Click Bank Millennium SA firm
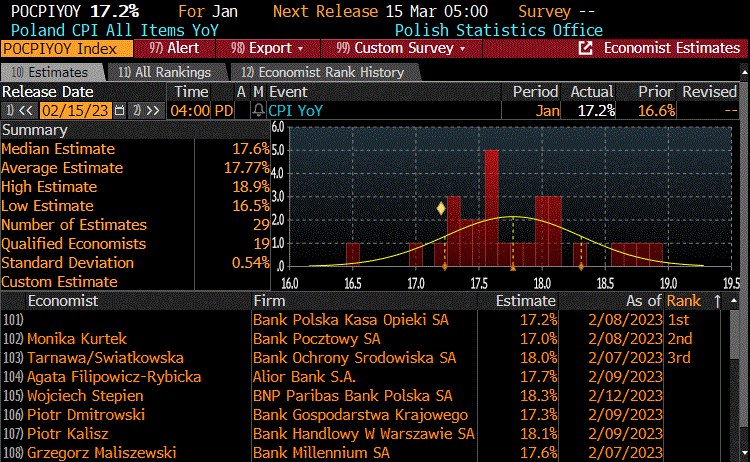This screenshot has width=750, height=462. (321, 452)
